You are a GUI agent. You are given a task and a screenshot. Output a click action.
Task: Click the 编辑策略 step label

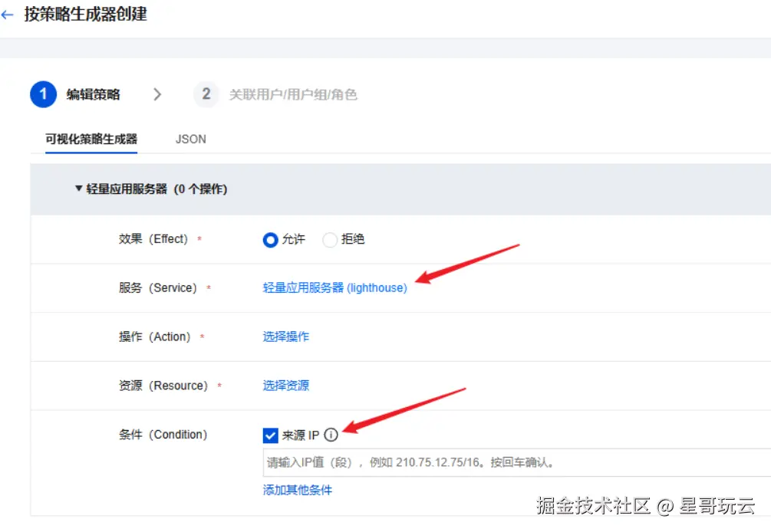click(x=94, y=94)
